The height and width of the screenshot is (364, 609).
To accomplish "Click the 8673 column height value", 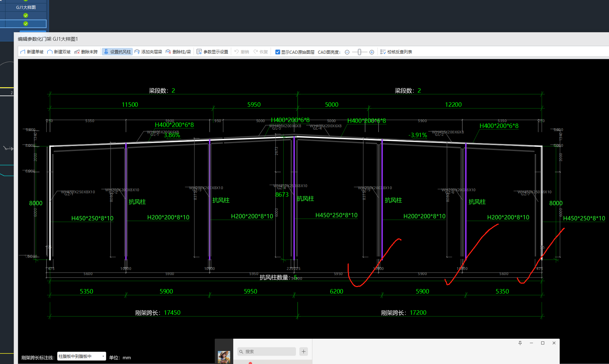I will (x=282, y=195).
